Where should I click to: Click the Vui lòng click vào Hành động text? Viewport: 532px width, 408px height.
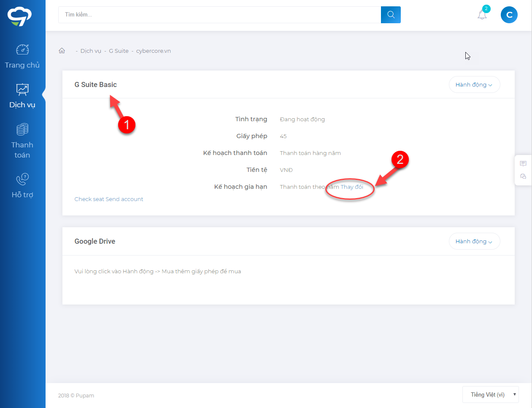click(158, 272)
